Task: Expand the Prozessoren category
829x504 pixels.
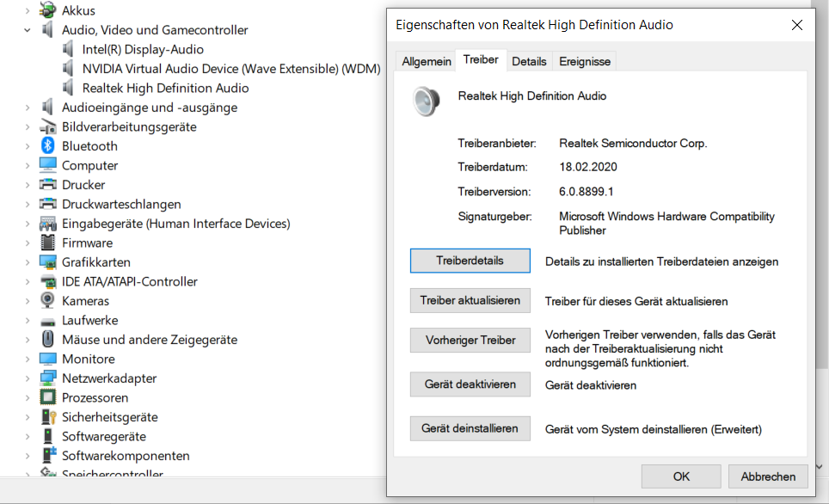Action: (x=28, y=397)
